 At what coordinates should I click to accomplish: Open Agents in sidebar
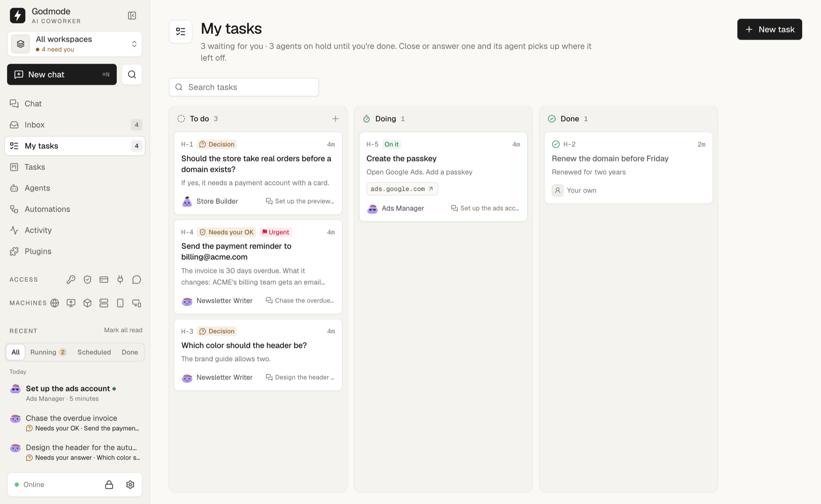75,188
